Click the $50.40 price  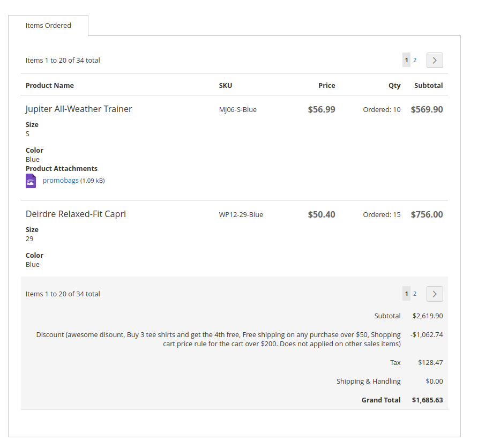click(x=322, y=214)
